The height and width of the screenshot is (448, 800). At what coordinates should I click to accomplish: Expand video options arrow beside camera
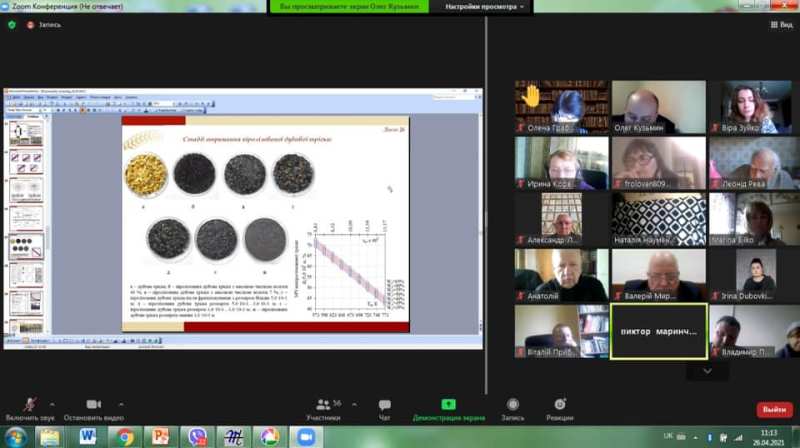[121, 404]
